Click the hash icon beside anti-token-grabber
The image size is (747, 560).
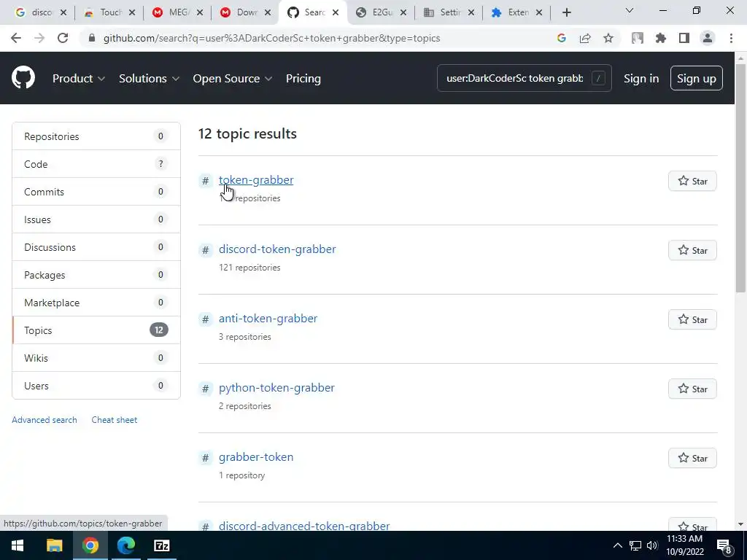pos(205,319)
